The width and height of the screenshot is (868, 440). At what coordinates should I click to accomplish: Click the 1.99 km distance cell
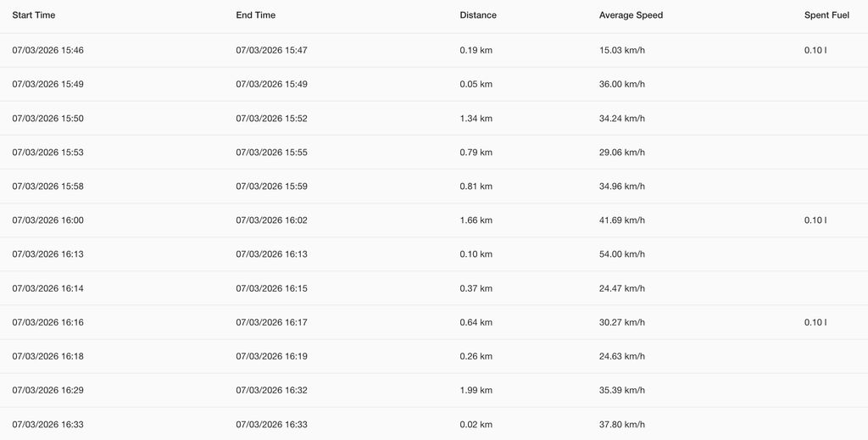coord(476,390)
